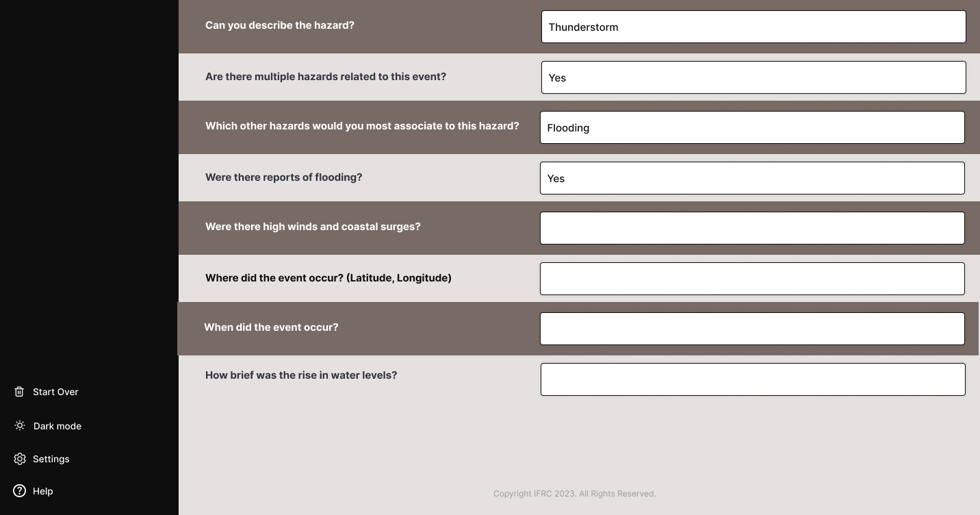Viewport: 980px width, 515px height.
Task: Click the empty high winds and coastal surges field
Action: tap(752, 227)
